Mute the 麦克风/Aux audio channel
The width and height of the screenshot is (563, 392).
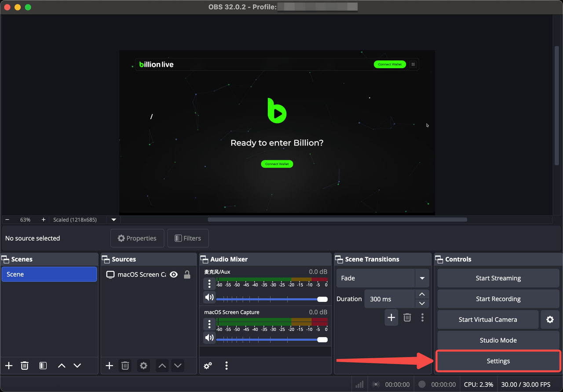pyautogui.click(x=209, y=298)
